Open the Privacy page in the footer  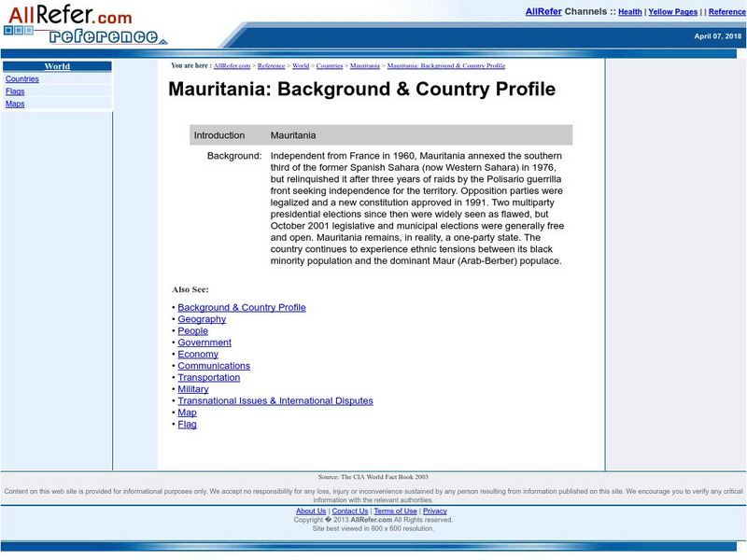435,511
